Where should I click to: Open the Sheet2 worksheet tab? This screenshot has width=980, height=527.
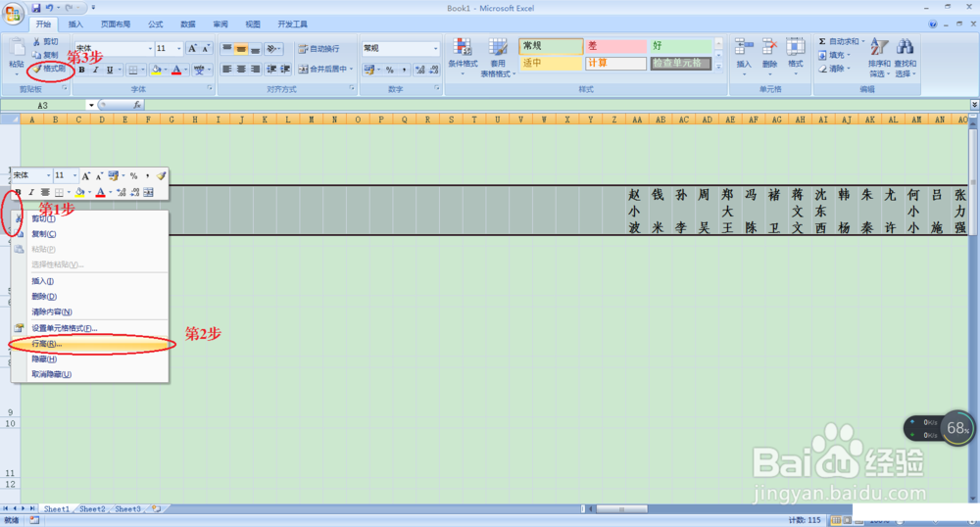(92, 509)
